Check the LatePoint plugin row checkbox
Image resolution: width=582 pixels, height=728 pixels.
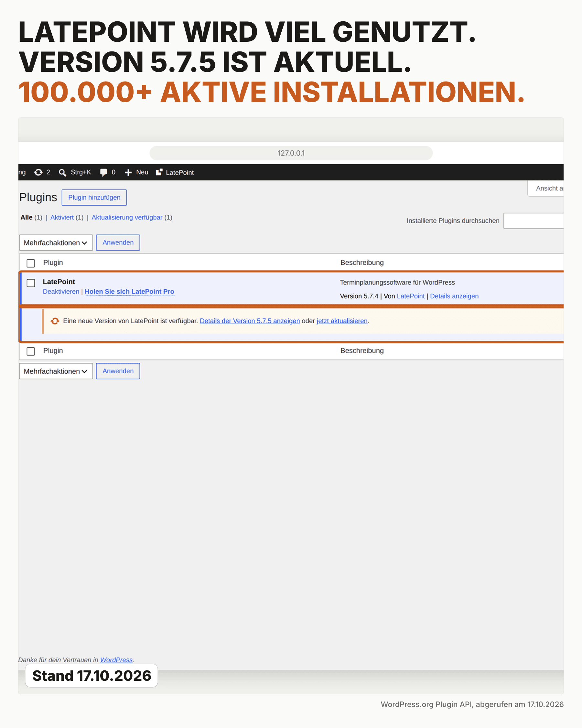(31, 283)
